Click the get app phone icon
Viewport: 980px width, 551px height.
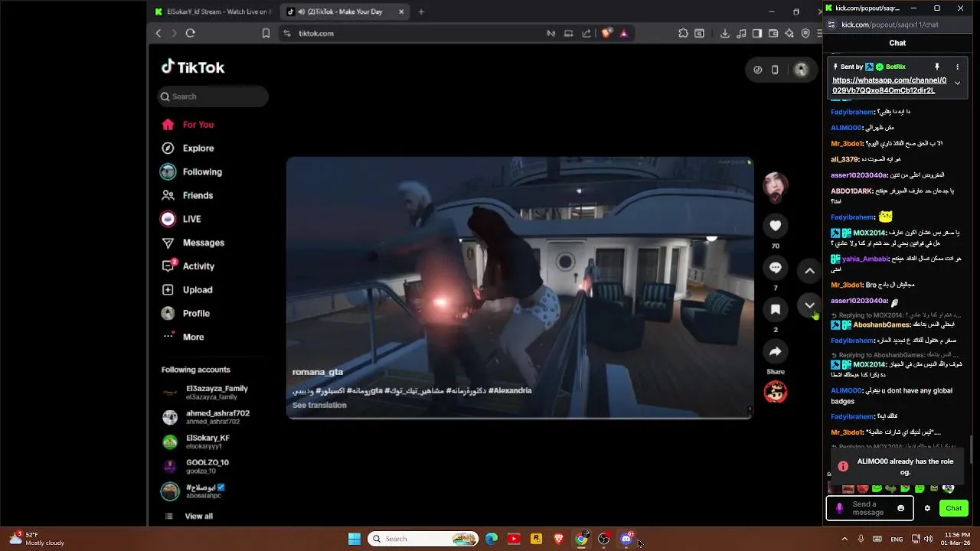tap(775, 70)
